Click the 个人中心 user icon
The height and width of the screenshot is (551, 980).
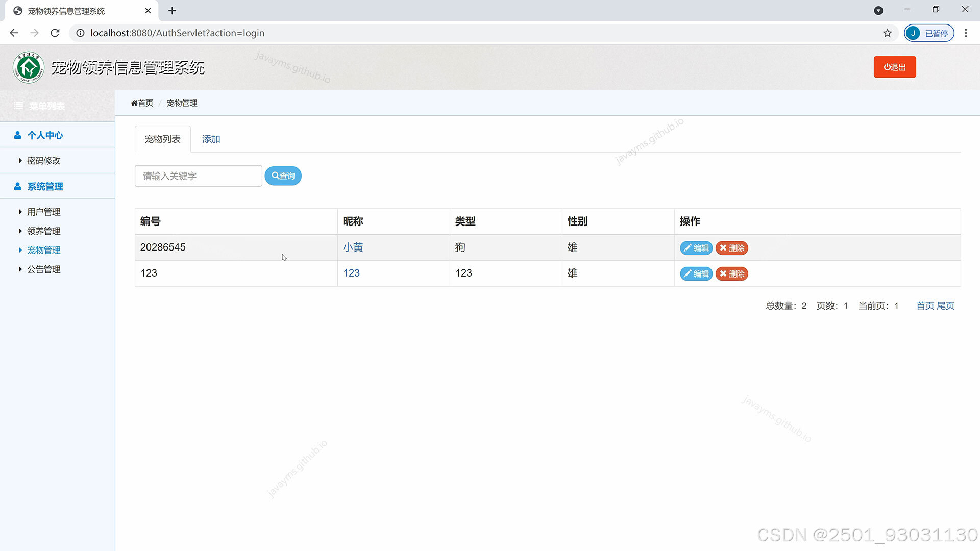(x=17, y=135)
